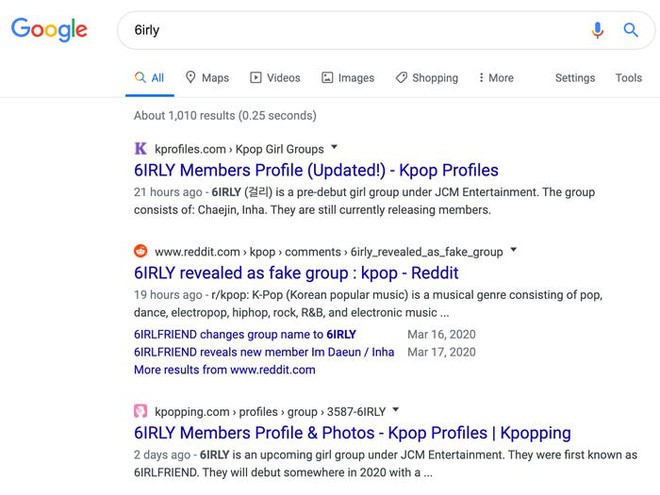Click the kprofiles.com purple K favicon
The image size is (660, 495).
coord(141,149)
